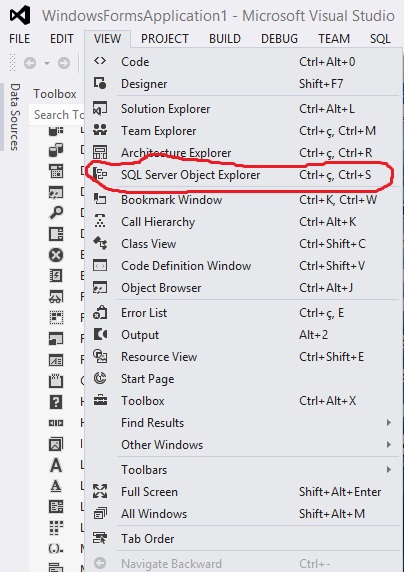Click the All Windows icon
405x572 pixels.
100,513
